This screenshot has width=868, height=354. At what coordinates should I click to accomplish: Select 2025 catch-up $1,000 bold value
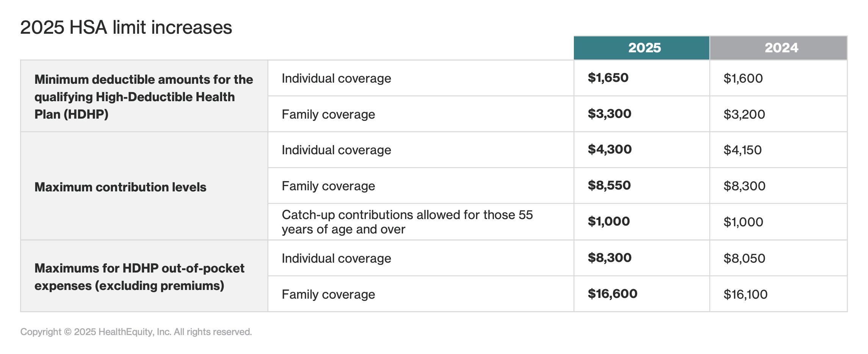coord(609,221)
